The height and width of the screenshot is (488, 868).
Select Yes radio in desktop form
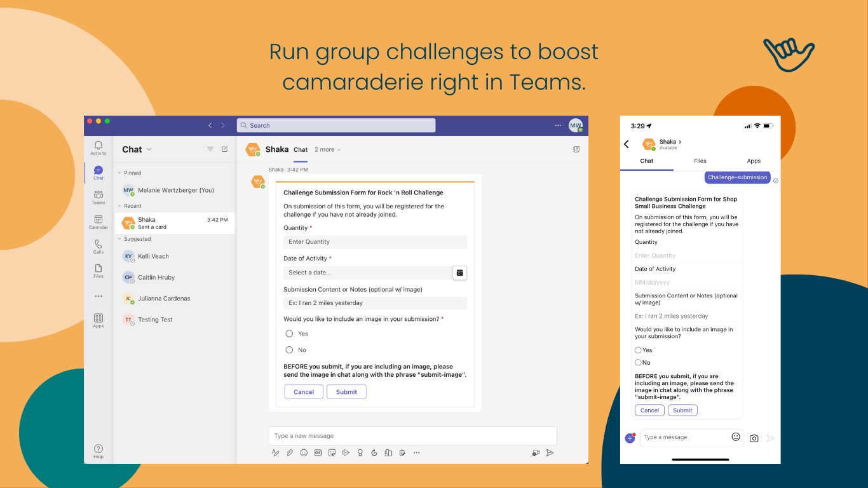tap(289, 334)
